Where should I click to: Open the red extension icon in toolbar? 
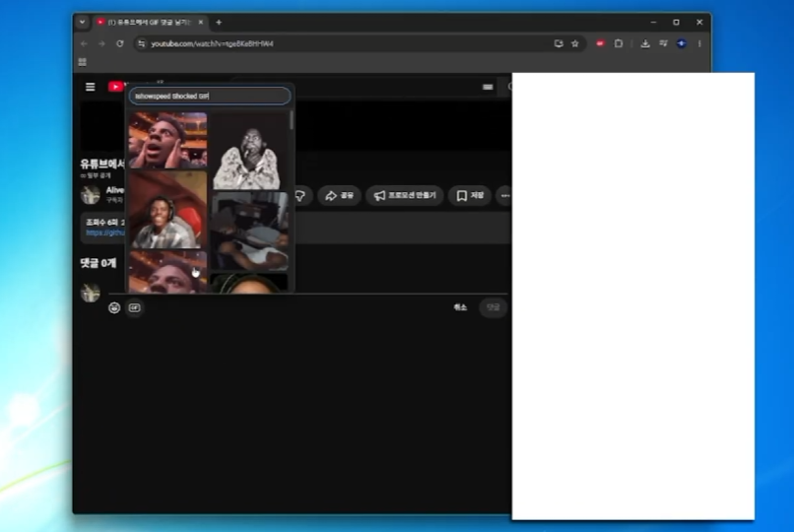click(x=600, y=44)
